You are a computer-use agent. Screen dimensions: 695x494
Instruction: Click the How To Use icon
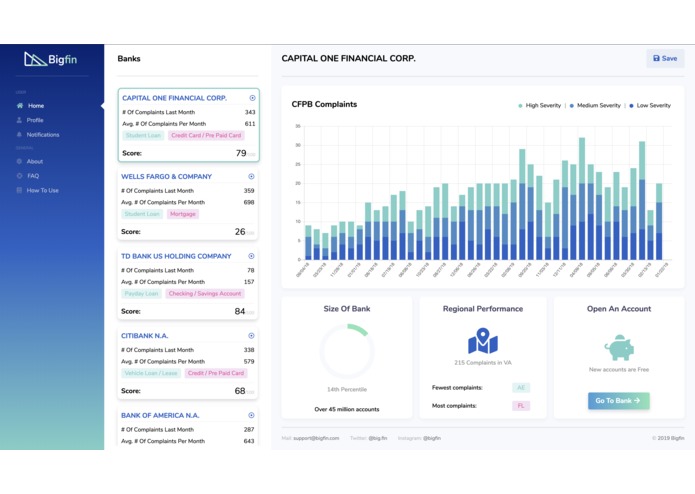tap(19, 190)
